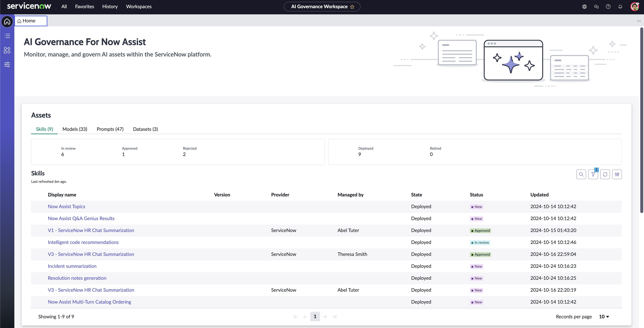The width and height of the screenshot is (644, 328).
Task: Open the list view sidebar icon
Action: (x=7, y=36)
